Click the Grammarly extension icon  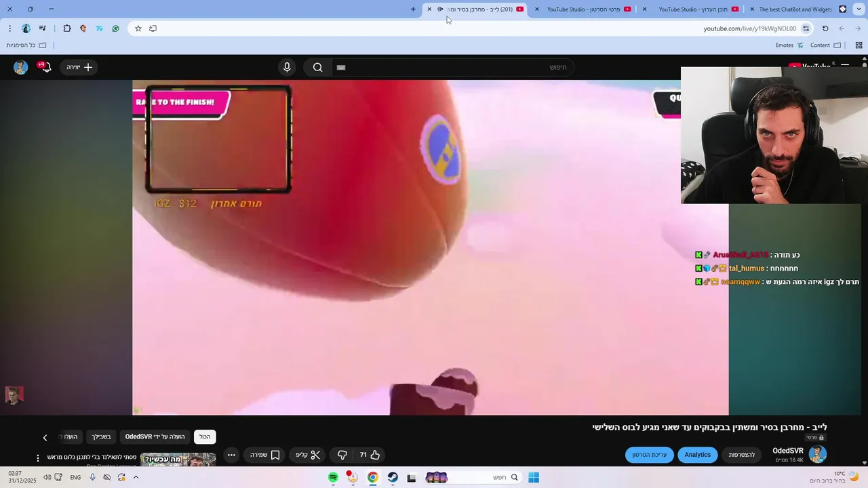[x=116, y=28]
